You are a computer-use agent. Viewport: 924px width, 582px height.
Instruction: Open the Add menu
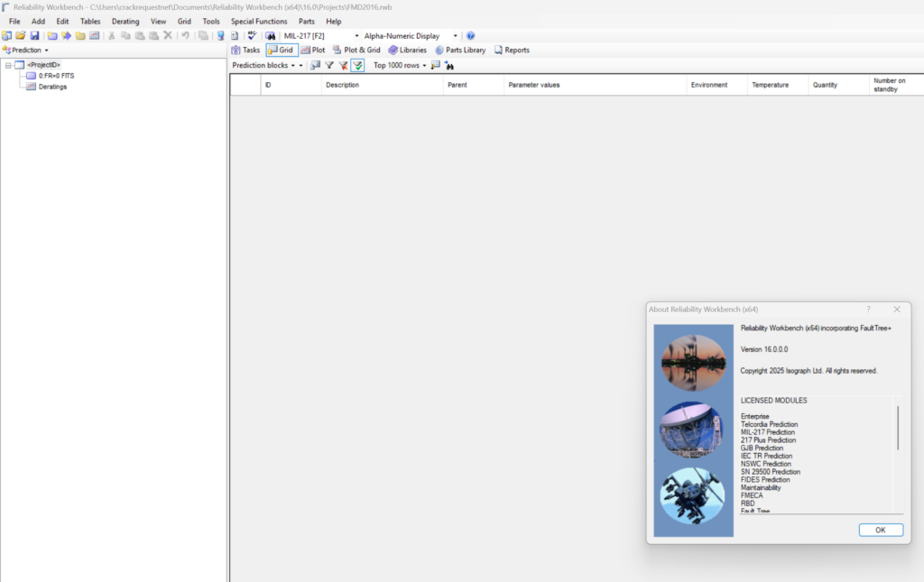[x=38, y=22]
